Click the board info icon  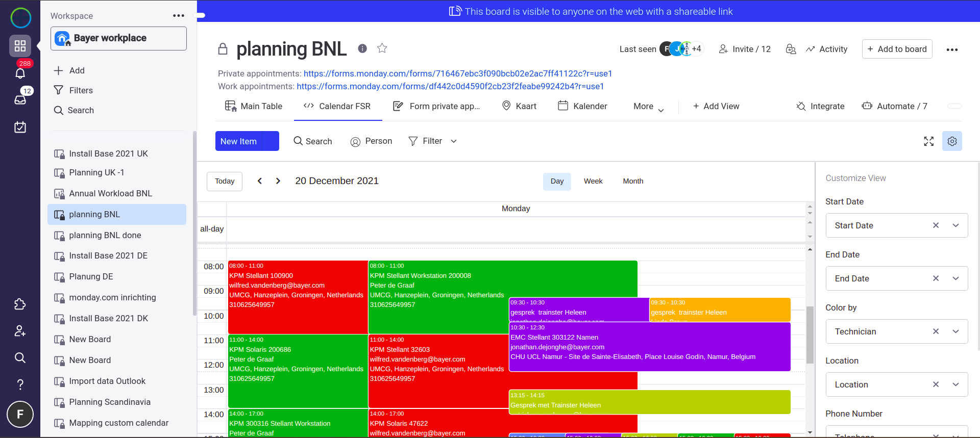[362, 48]
